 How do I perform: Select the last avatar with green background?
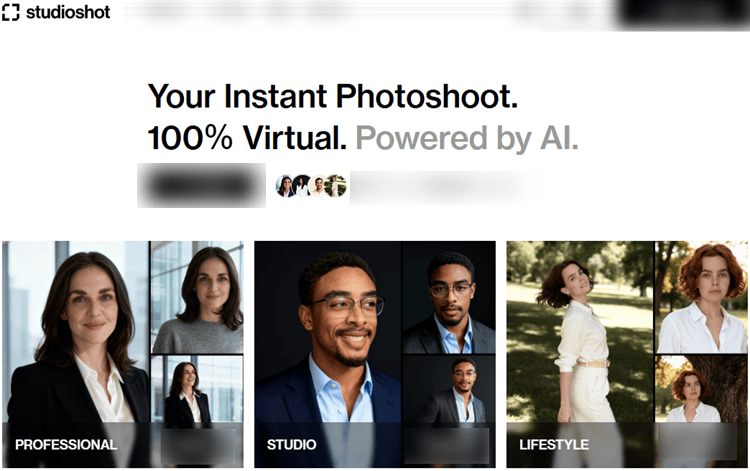tap(336, 185)
